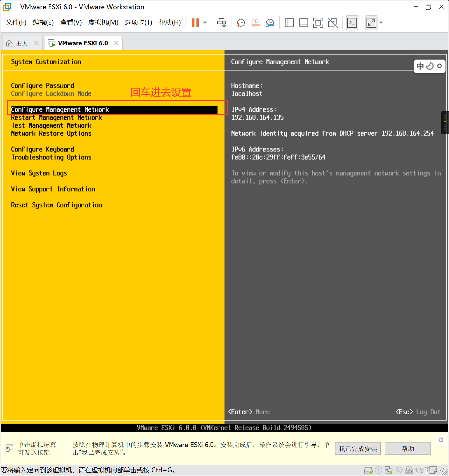Click the pause virtual machine icon
Image resolution: width=449 pixels, height=476 pixels.
point(195,22)
